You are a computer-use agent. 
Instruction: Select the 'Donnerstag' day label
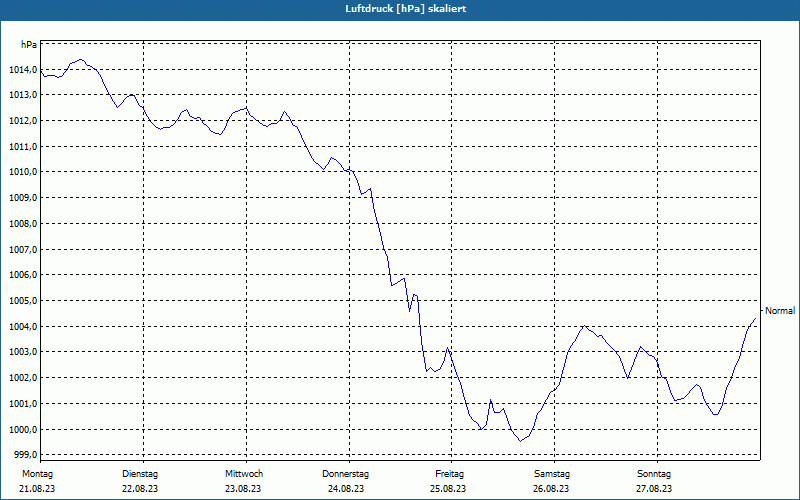(345, 474)
